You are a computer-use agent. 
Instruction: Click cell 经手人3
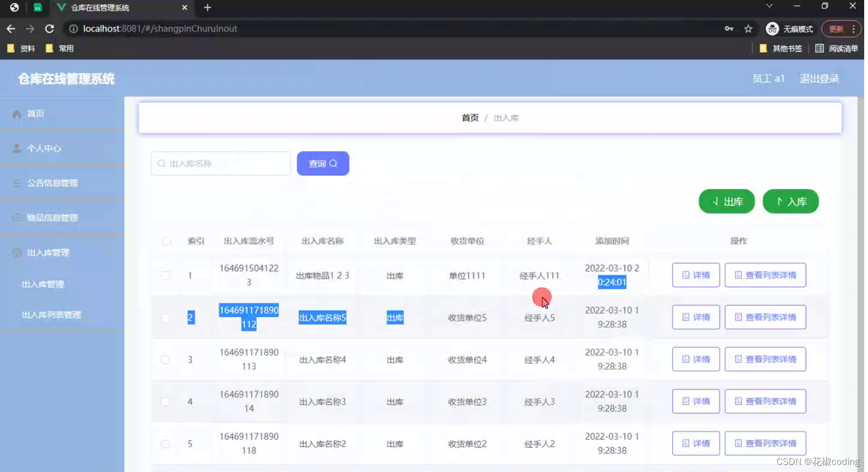tap(539, 402)
